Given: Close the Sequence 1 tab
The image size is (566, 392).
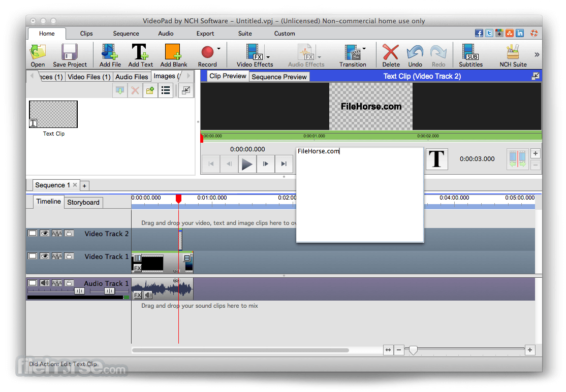Looking at the screenshot, I should coord(75,185).
